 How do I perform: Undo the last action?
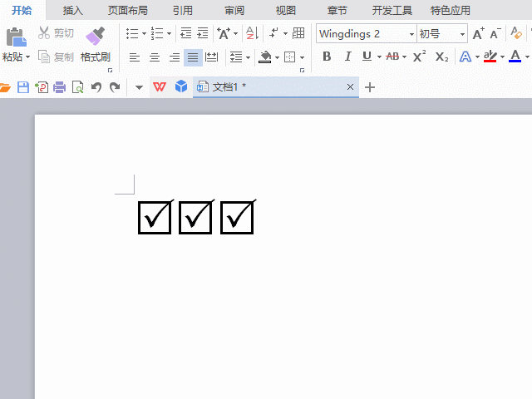(x=96, y=87)
